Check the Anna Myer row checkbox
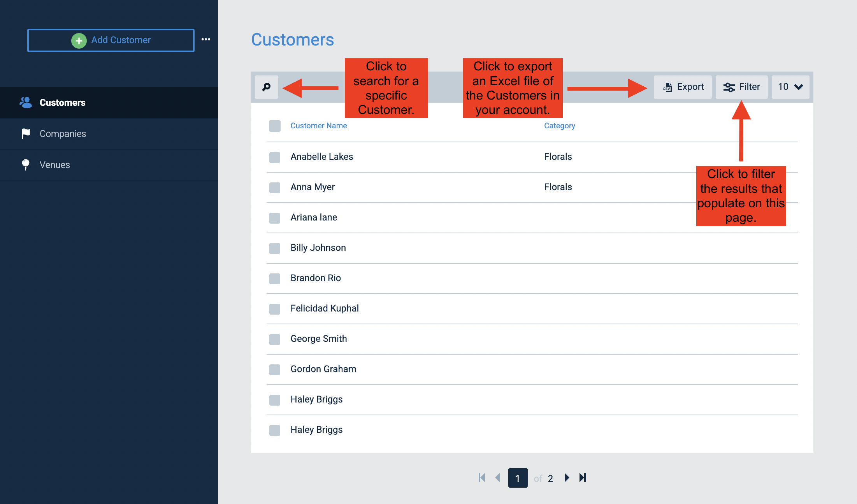857x504 pixels. (x=275, y=187)
